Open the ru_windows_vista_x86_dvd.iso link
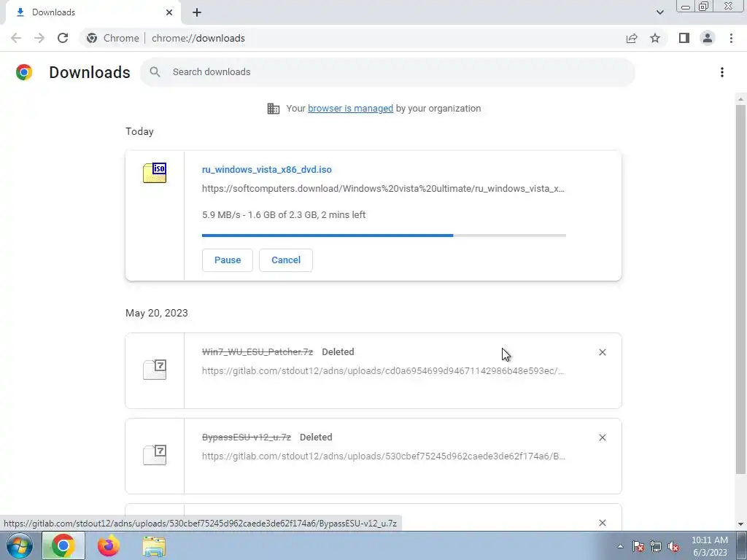This screenshot has width=747, height=560. point(267,169)
